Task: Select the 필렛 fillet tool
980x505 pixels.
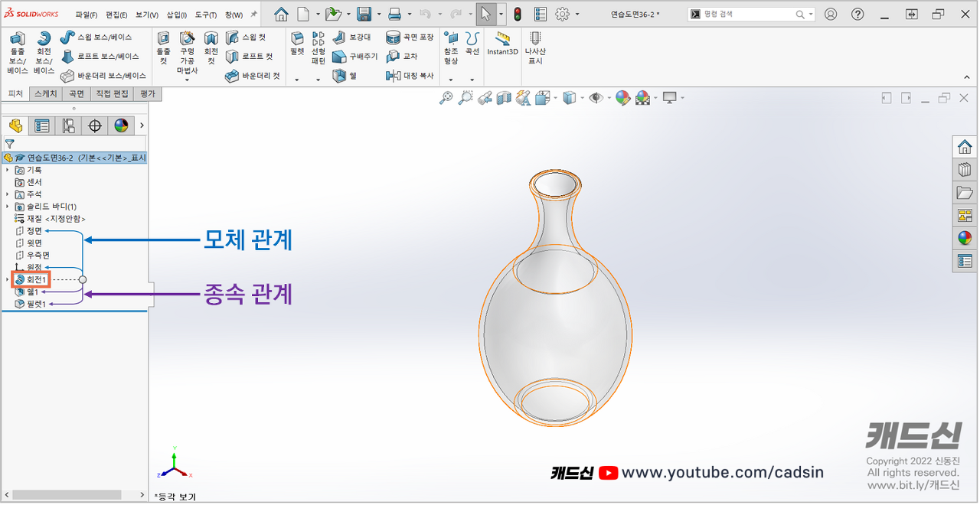Action: (297, 44)
